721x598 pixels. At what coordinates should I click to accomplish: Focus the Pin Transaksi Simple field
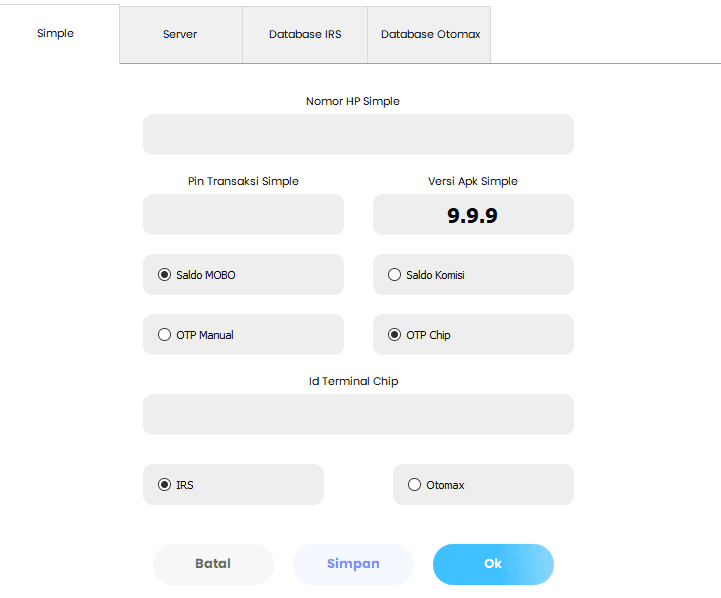coord(243,215)
